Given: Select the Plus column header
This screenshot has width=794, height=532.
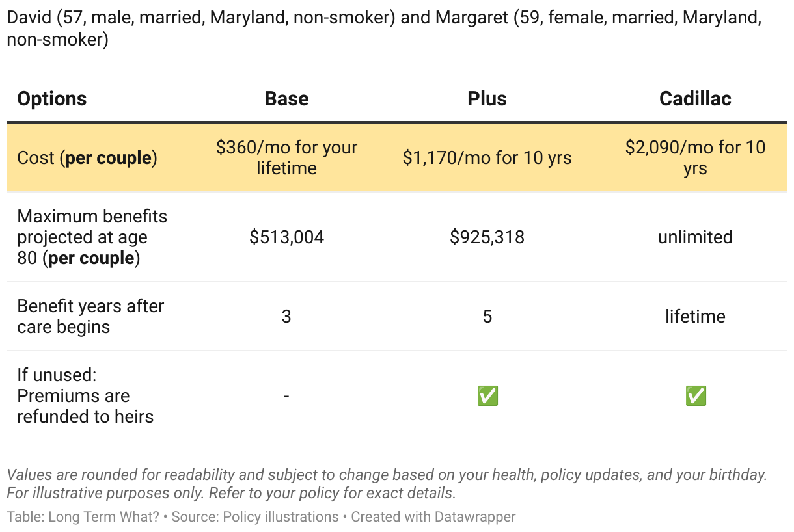Looking at the screenshot, I should point(487,99).
